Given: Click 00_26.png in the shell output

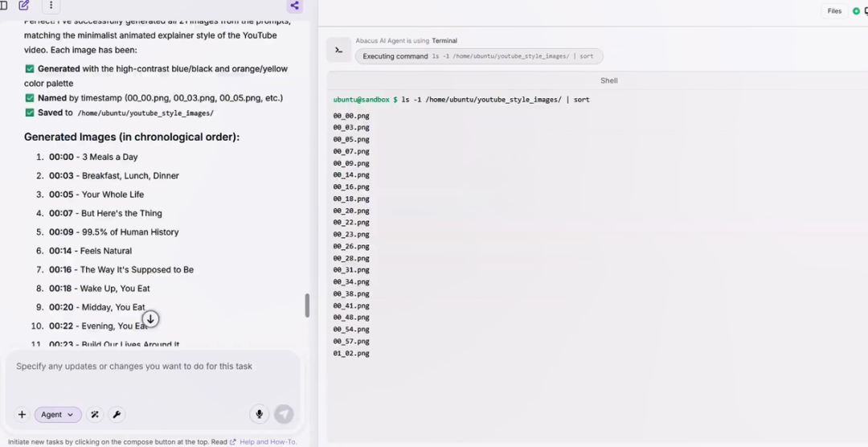Looking at the screenshot, I should tap(351, 247).
